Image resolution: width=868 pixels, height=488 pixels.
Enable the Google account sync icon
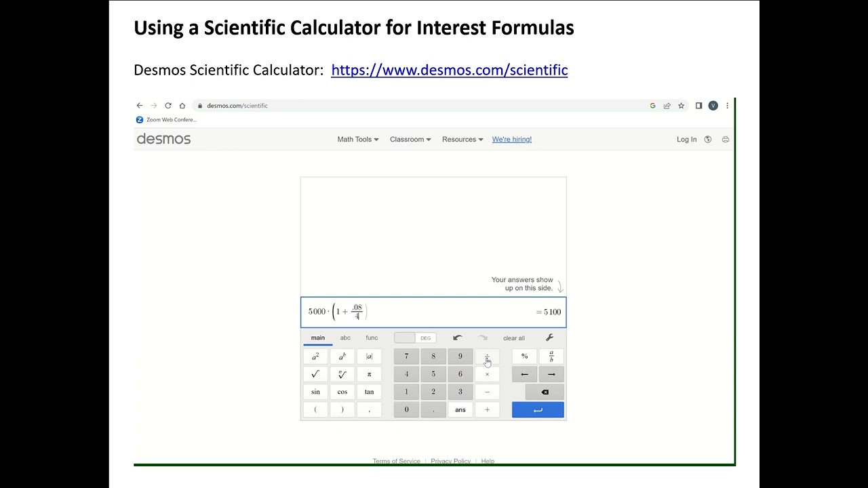(652, 106)
